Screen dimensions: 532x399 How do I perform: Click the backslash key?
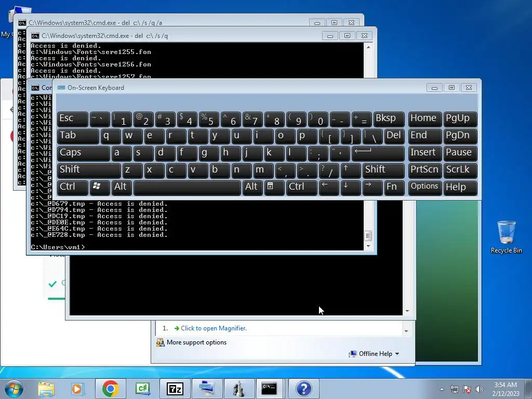tap(373, 136)
